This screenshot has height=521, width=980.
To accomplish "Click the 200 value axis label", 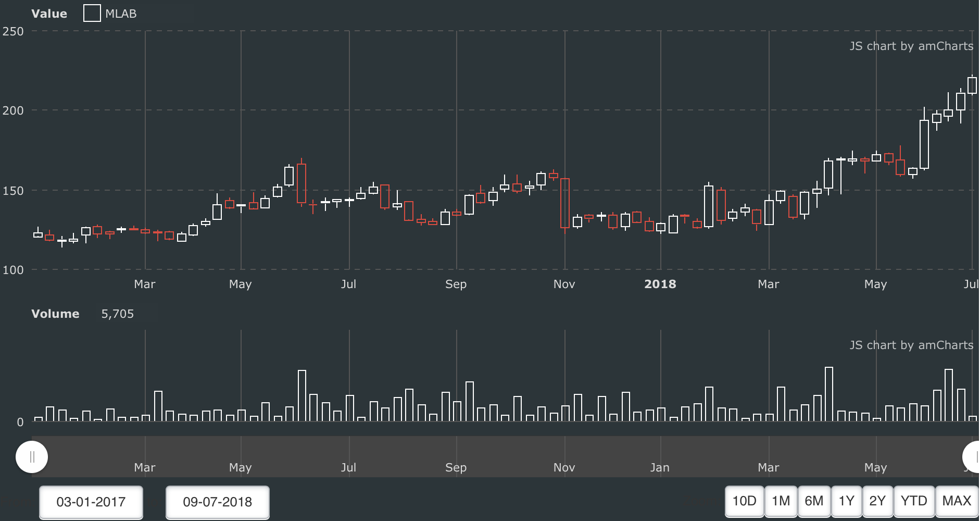I will pyautogui.click(x=13, y=110).
